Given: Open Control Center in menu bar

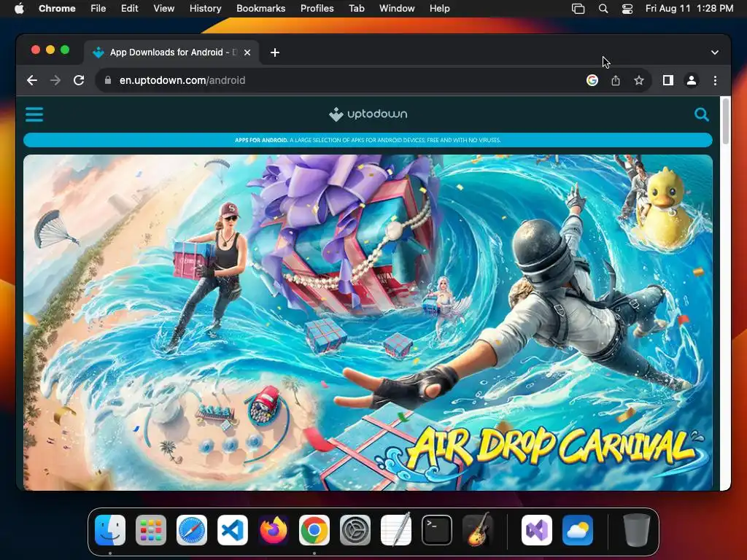Looking at the screenshot, I should 627,8.
